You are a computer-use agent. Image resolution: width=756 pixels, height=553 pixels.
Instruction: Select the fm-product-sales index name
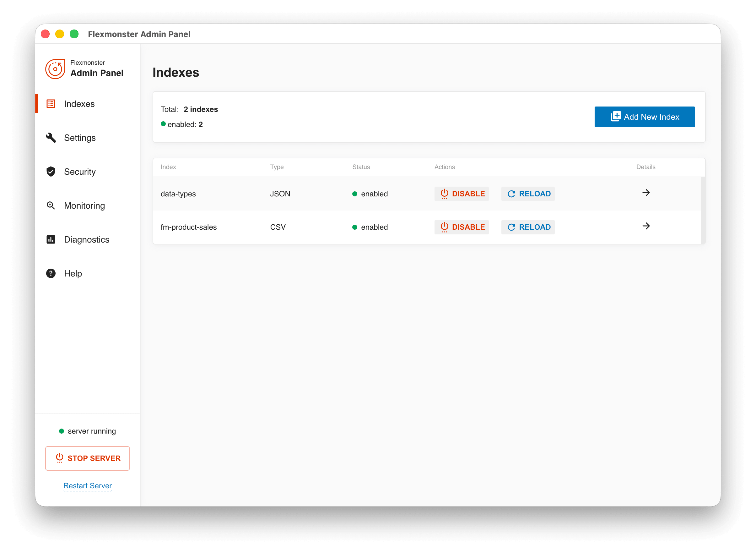coord(189,227)
